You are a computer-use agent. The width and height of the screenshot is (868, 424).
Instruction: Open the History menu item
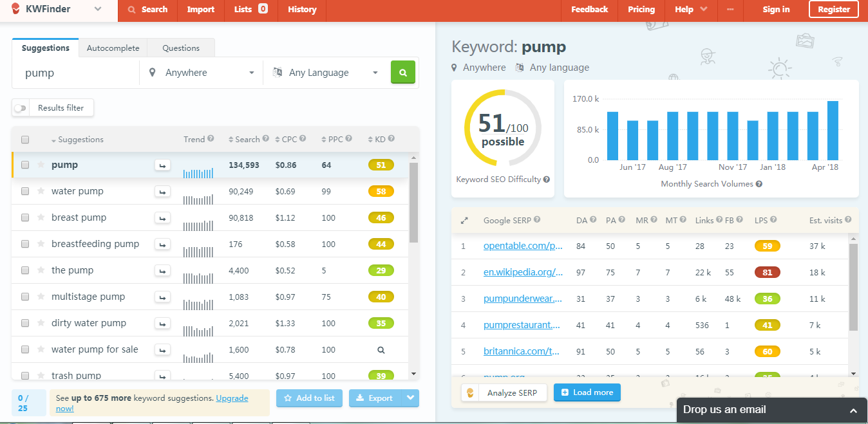302,10
